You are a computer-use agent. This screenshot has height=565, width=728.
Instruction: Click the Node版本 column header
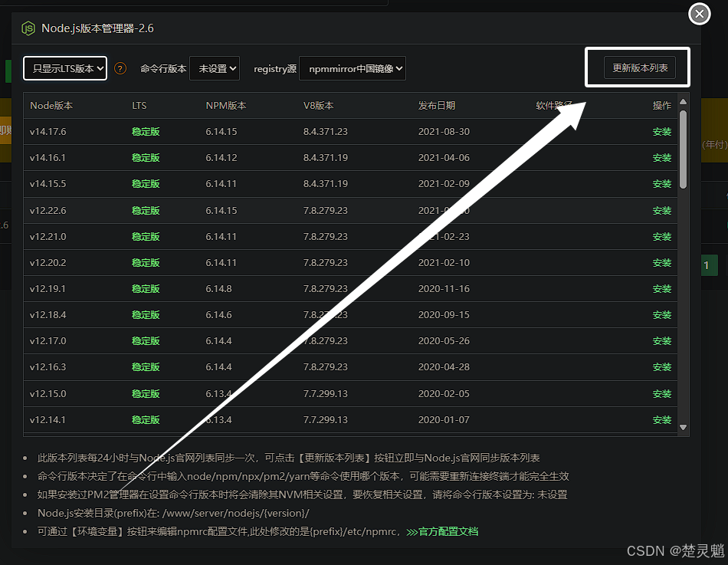51,106
